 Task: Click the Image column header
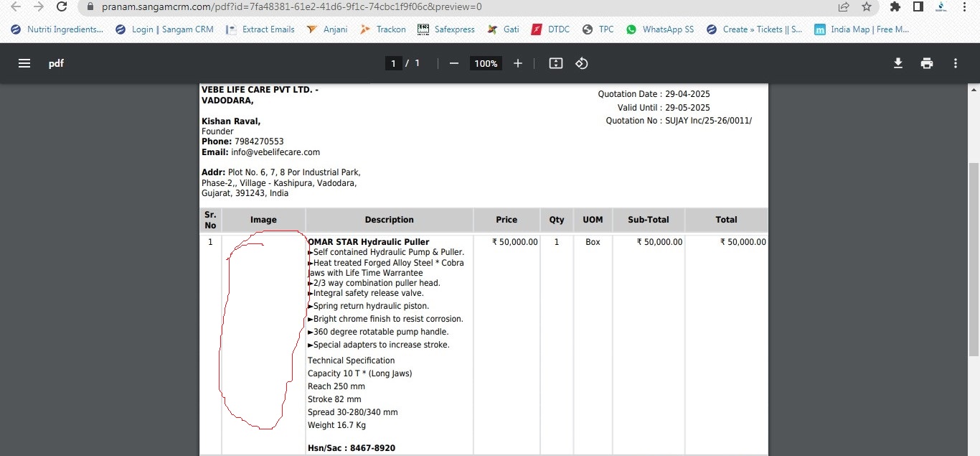coord(263,220)
